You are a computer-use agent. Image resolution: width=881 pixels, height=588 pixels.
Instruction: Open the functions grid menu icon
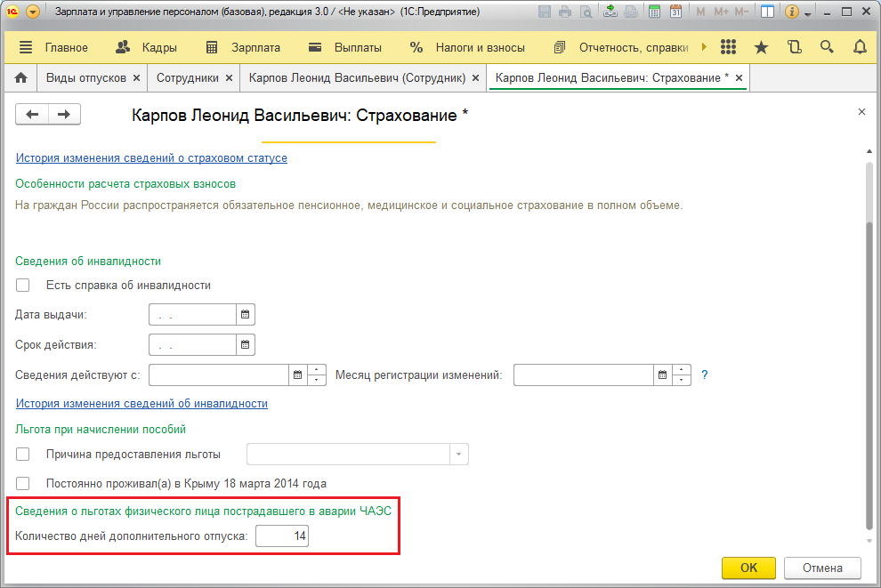pyautogui.click(x=728, y=47)
